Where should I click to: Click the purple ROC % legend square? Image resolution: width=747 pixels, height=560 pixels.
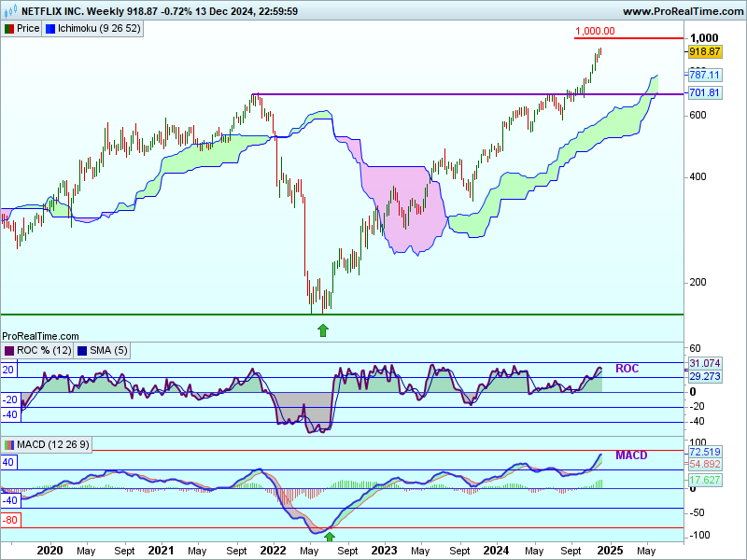click(x=8, y=350)
